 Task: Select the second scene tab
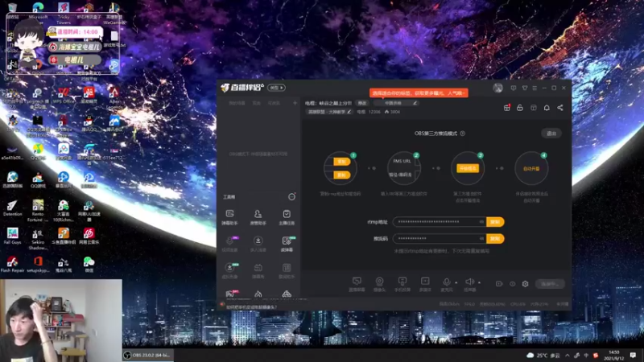tap(256, 103)
